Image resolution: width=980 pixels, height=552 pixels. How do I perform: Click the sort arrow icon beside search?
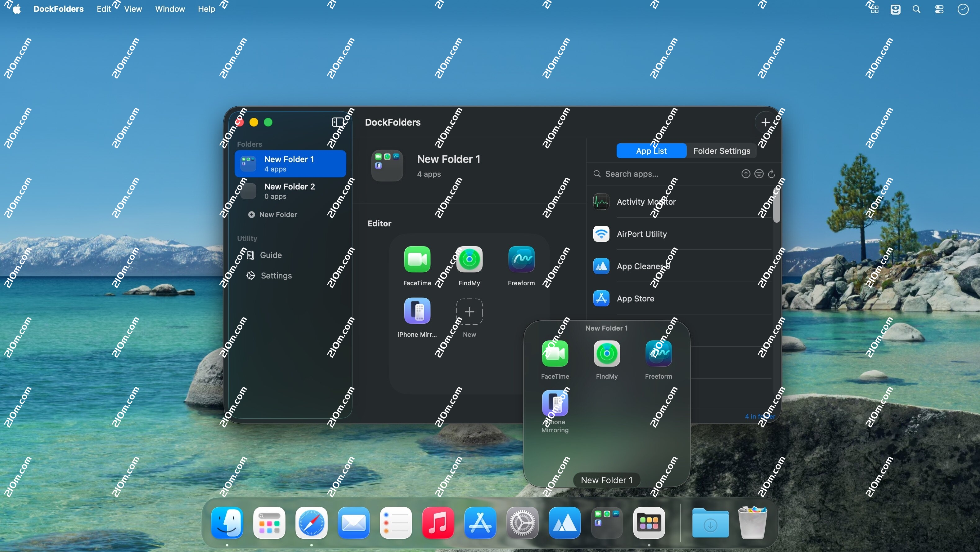[746, 174]
